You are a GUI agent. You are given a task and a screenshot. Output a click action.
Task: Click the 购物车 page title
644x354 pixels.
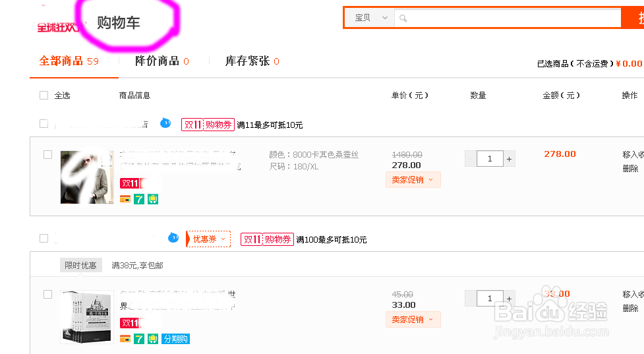(119, 22)
